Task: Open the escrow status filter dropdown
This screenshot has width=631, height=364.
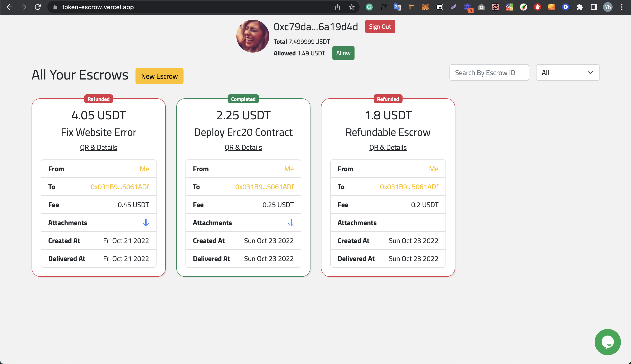Action: (567, 72)
